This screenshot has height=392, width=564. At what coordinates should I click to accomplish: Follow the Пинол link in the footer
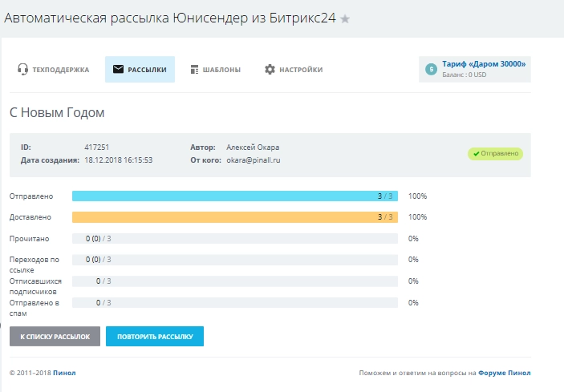coord(64,373)
